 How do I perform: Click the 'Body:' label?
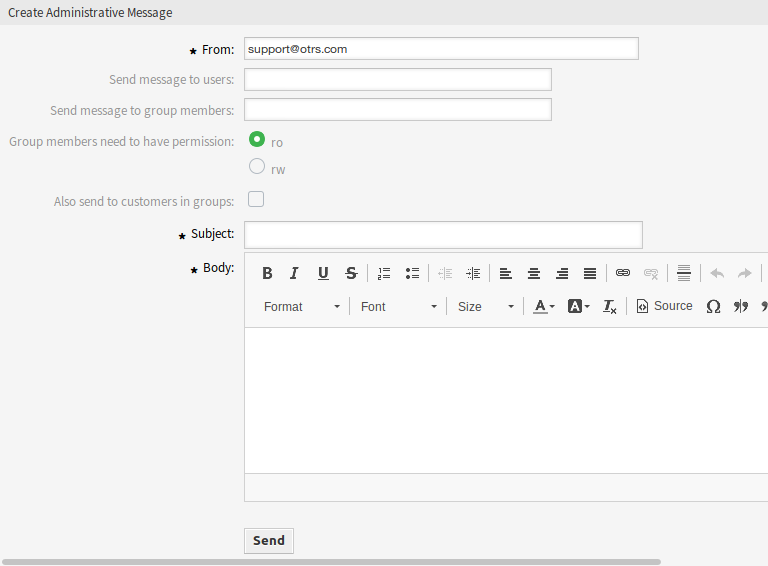point(218,268)
